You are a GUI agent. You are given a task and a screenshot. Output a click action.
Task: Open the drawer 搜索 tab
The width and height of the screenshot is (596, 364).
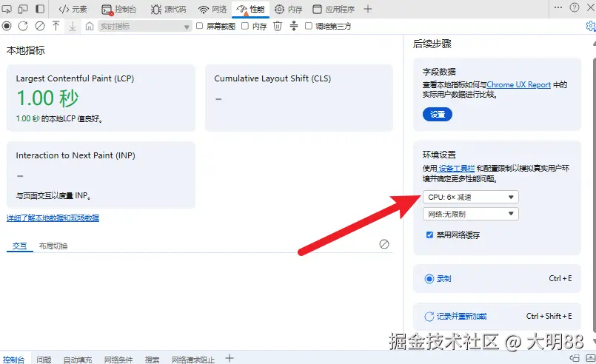(x=152, y=359)
